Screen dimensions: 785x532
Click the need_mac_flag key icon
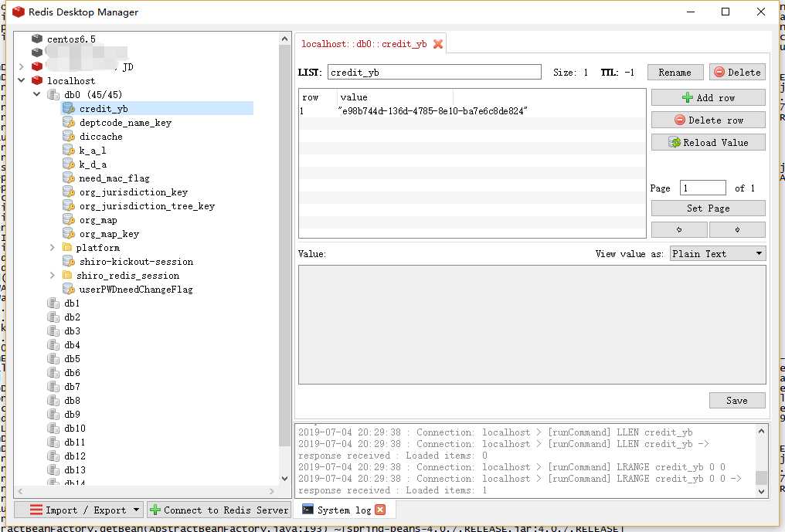pos(69,178)
